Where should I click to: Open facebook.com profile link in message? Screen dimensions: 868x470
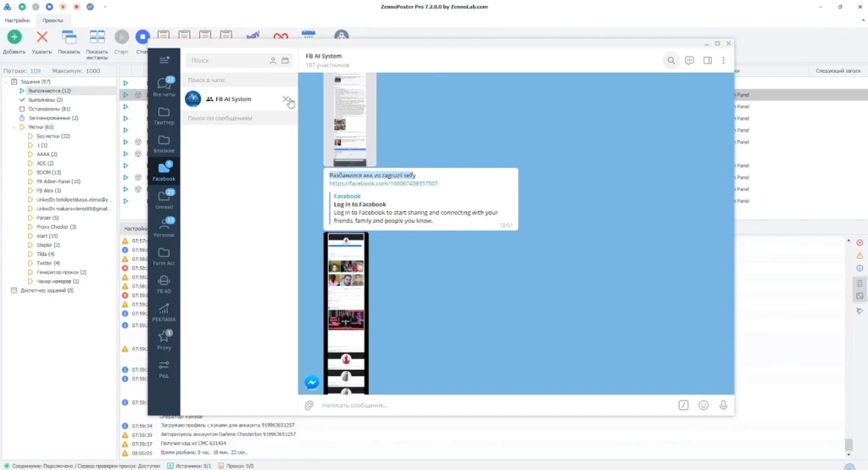point(383,183)
